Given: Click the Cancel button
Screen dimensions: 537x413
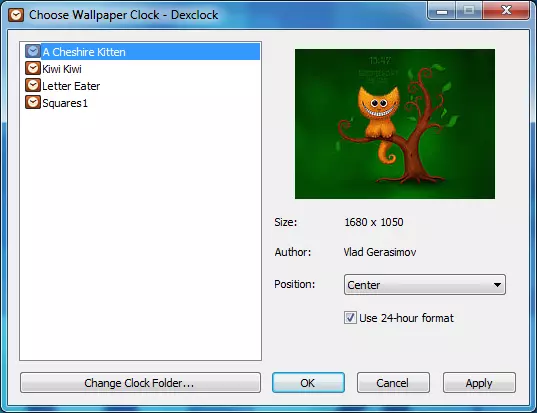Looking at the screenshot, I should point(393,383).
